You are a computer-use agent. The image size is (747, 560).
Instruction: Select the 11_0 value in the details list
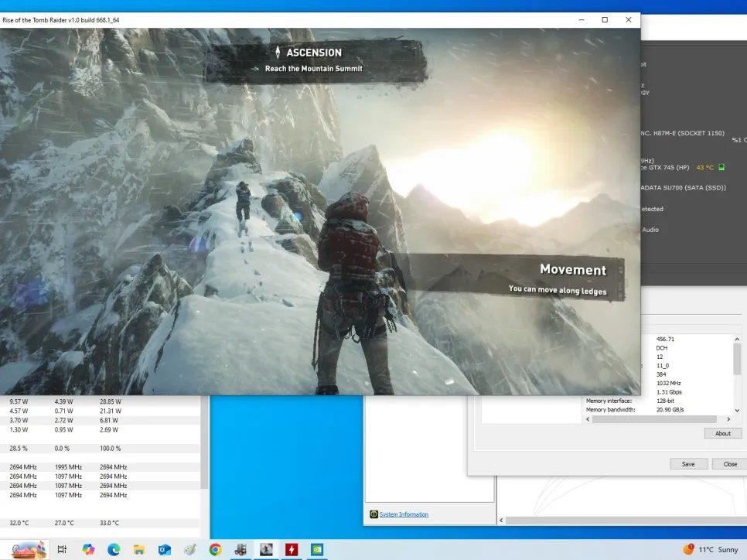click(663, 366)
